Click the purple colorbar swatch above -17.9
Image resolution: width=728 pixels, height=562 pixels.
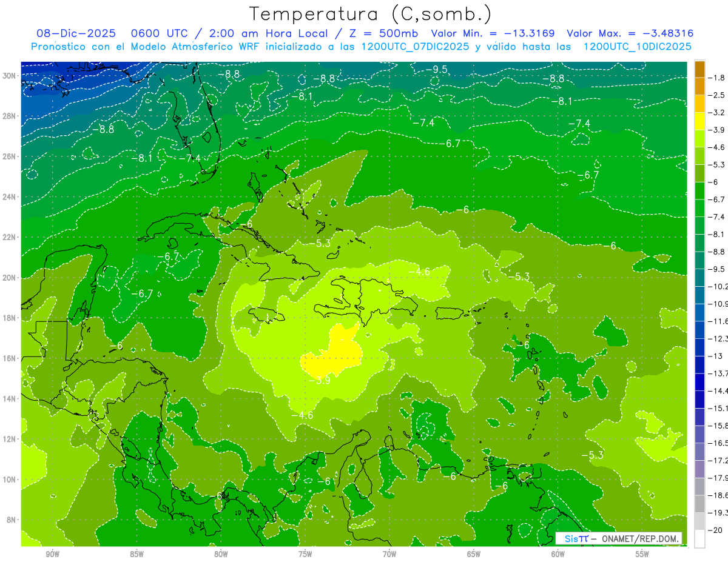(x=699, y=469)
